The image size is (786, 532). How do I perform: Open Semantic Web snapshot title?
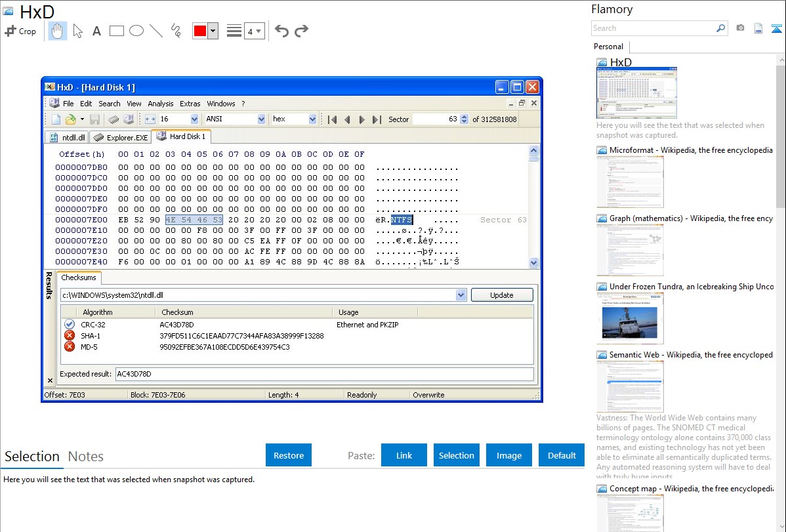pyautogui.click(x=691, y=354)
